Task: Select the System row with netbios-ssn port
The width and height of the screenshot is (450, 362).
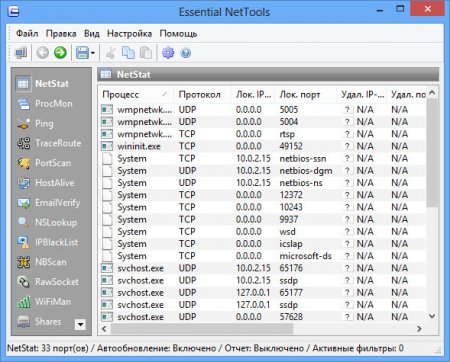Action: tap(263, 158)
